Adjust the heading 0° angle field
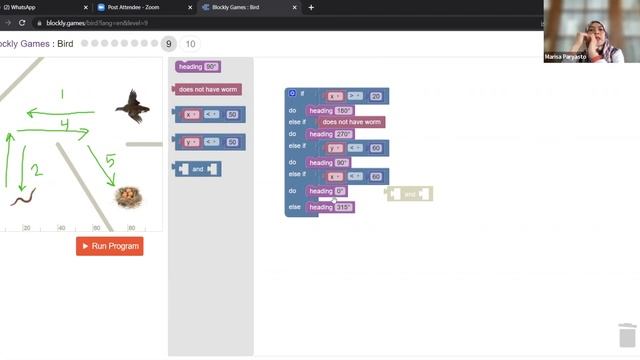Image resolution: width=640 pixels, height=360 pixels. 340,191
